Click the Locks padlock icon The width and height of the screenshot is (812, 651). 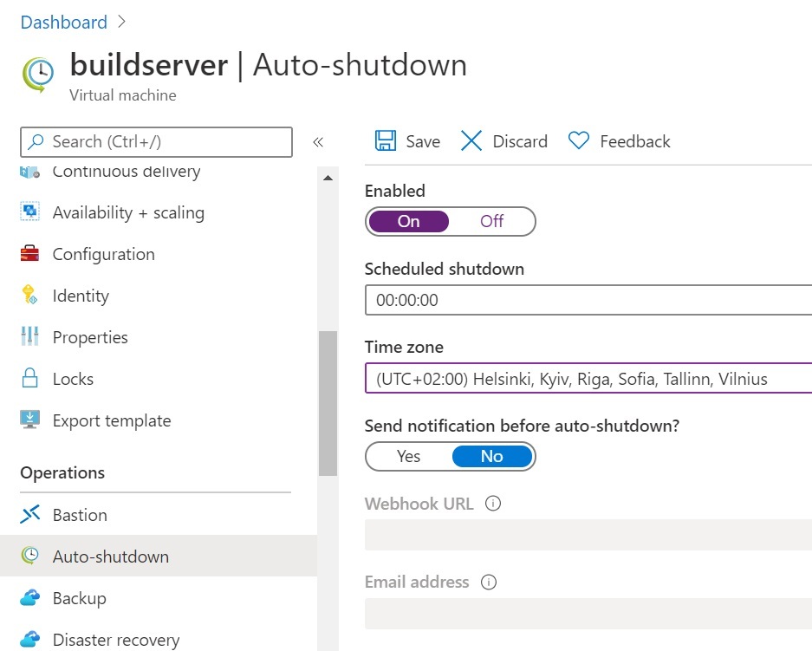tap(29, 378)
